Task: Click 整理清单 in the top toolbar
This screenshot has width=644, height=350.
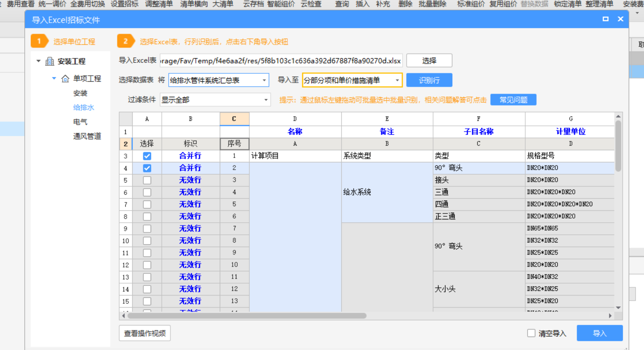Action: [599, 4]
